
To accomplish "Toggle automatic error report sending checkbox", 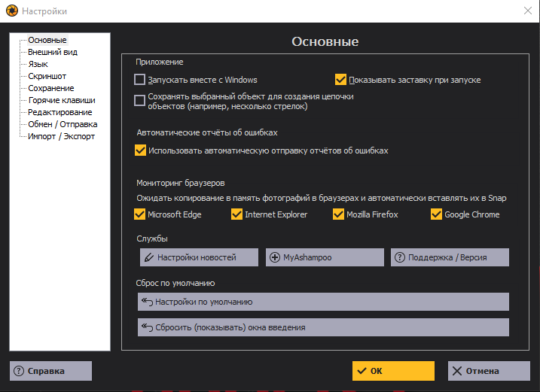I will tap(139, 150).
